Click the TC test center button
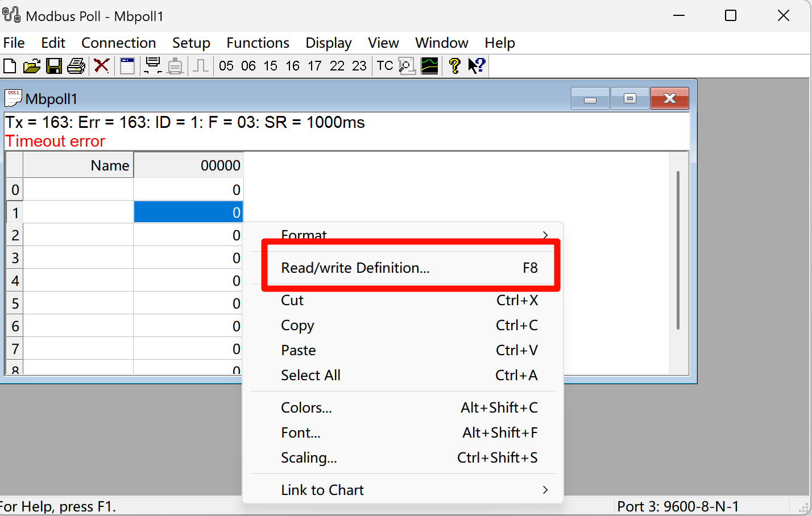 pyautogui.click(x=385, y=66)
